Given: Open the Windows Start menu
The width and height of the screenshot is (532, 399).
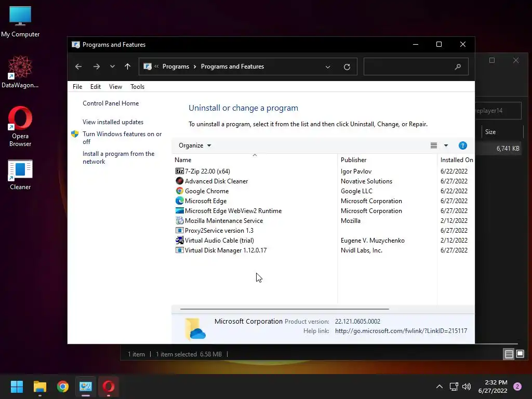Looking at the screenshot, I should pyautogui.click(x=17, y=387).
